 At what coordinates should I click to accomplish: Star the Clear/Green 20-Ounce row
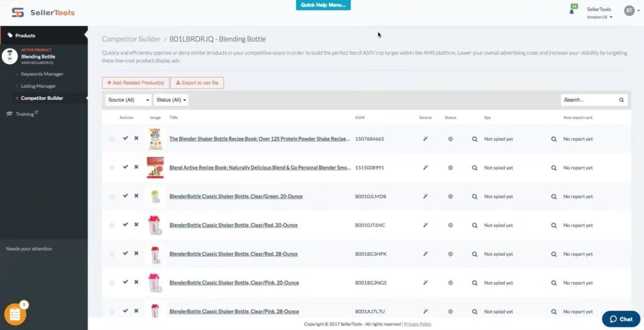[112, 197]
